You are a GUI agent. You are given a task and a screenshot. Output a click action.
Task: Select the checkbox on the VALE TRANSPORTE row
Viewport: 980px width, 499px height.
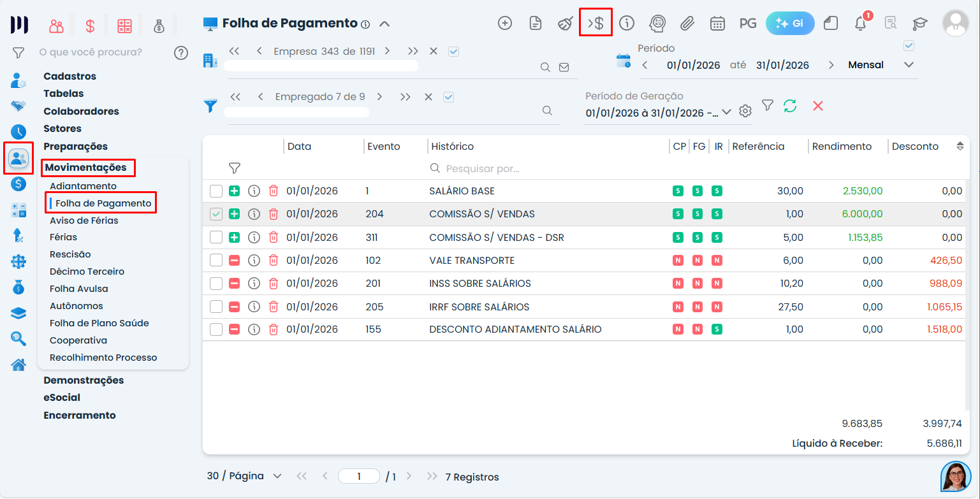coord(216,260)
